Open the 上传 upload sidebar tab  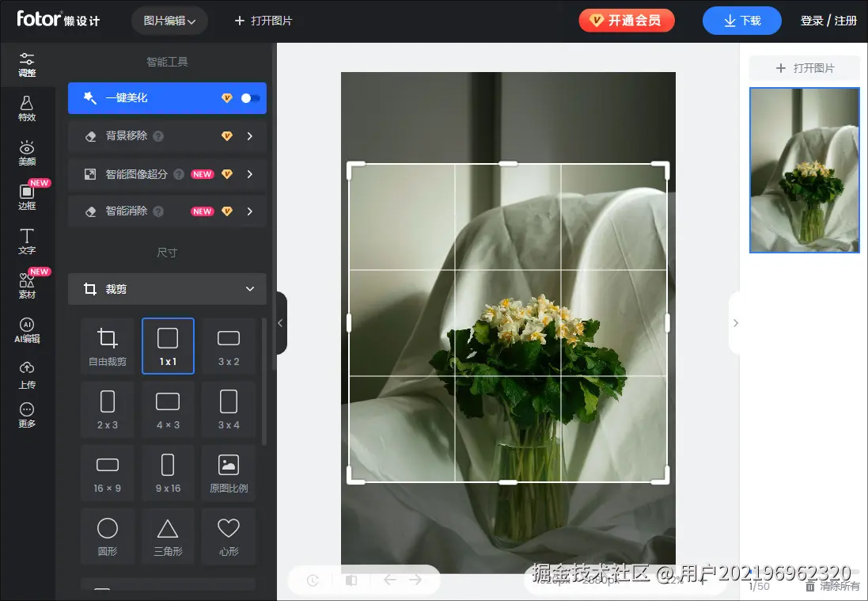27,375
